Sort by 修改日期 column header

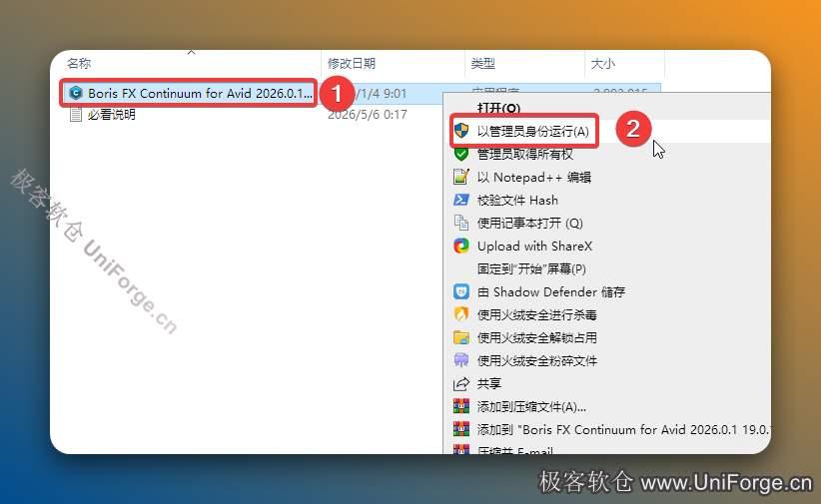tap(352, 63)
